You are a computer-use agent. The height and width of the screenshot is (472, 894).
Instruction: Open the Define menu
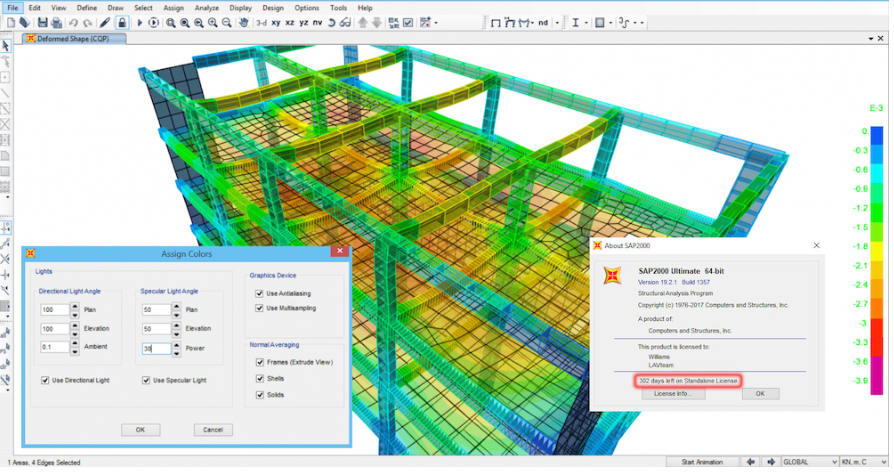pyautogui.click(x=87, y=8)
